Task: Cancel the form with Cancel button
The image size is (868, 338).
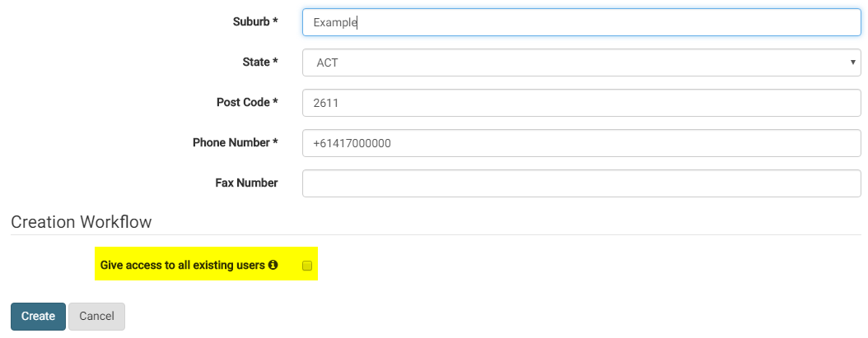Action: pyautogui.click(x=96, y=317)
